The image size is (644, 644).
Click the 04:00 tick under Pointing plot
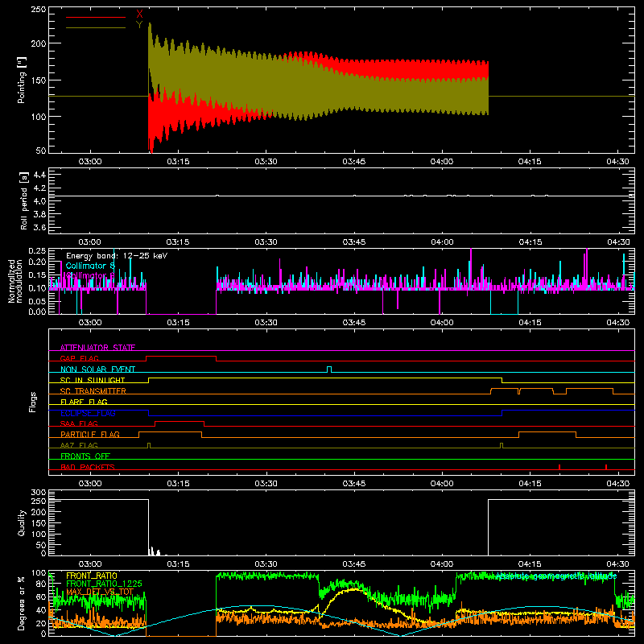[x=442, y=162]
